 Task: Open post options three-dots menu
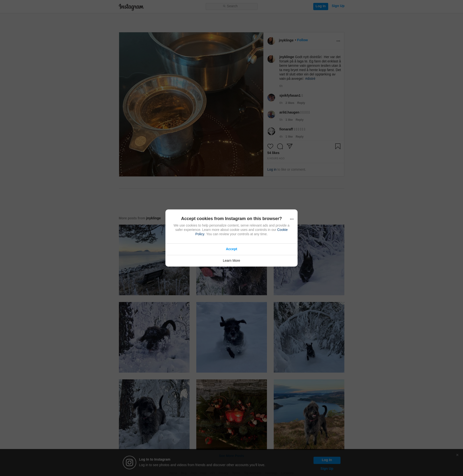coord(338,41)
